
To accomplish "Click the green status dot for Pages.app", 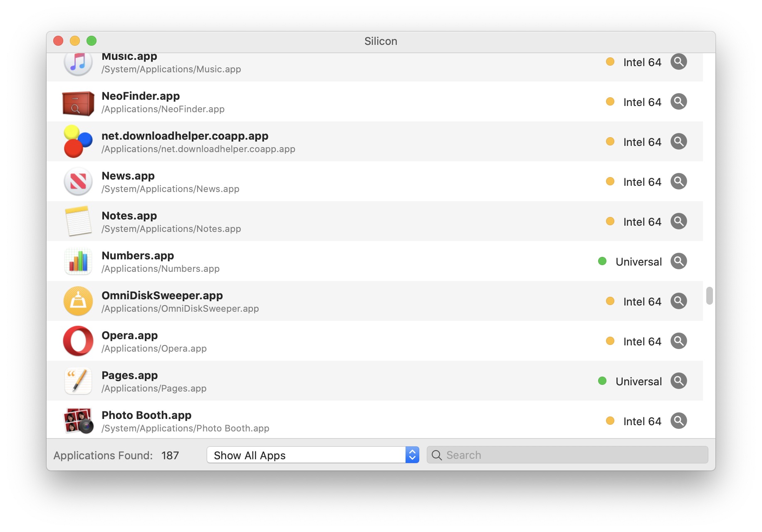I will coord(602,381).
